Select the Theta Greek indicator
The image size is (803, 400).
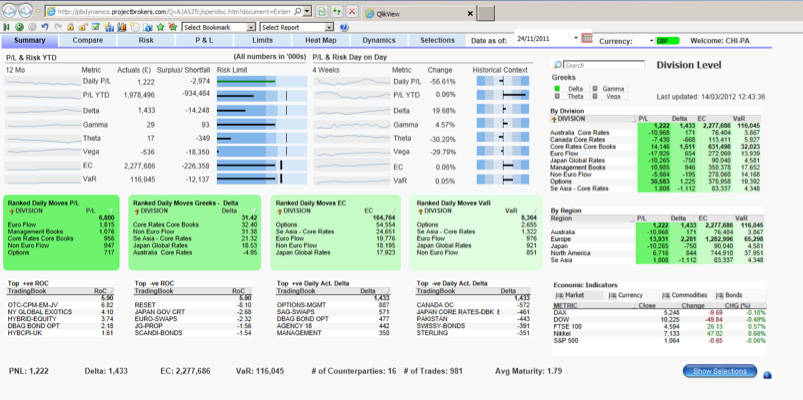click(569, 96)
